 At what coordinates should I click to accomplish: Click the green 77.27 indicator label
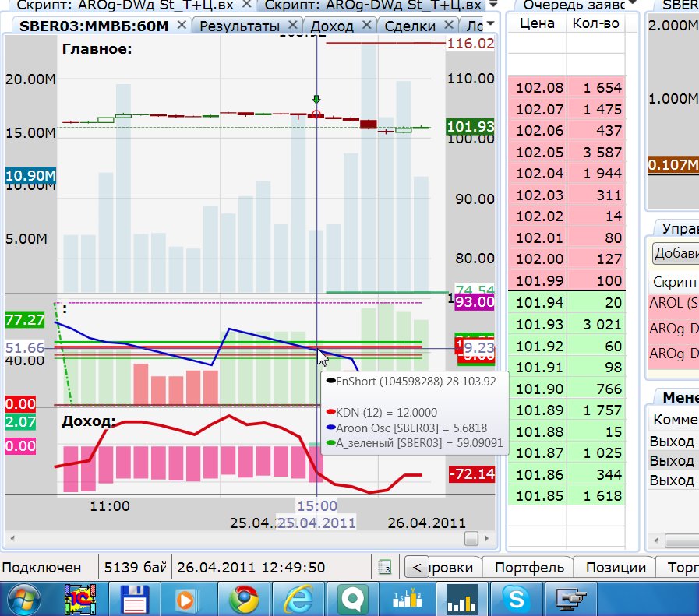pos(24,319)
